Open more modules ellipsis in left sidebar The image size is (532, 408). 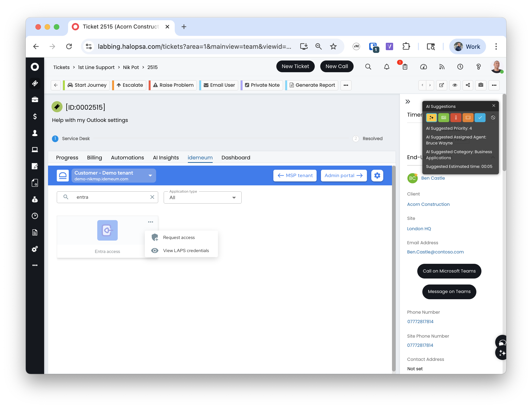(35, 265)
